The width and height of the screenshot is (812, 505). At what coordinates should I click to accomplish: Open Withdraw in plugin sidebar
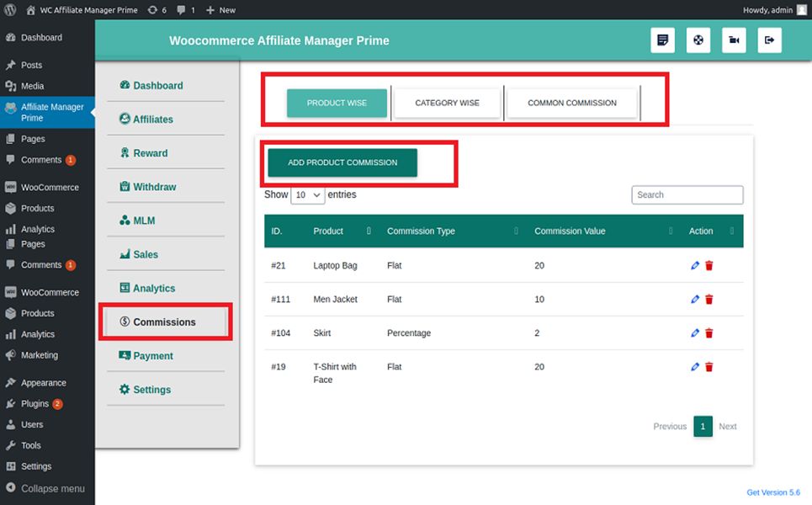(154, 187)
